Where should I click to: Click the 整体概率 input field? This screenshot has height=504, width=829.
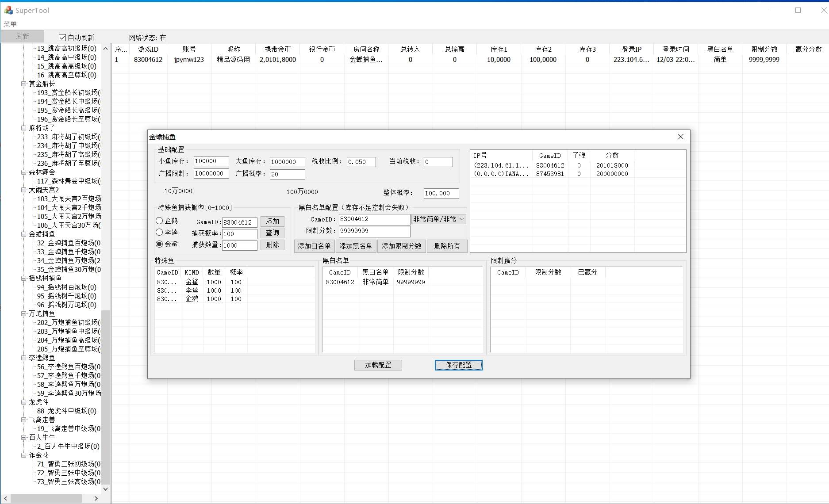coord(441,193)
